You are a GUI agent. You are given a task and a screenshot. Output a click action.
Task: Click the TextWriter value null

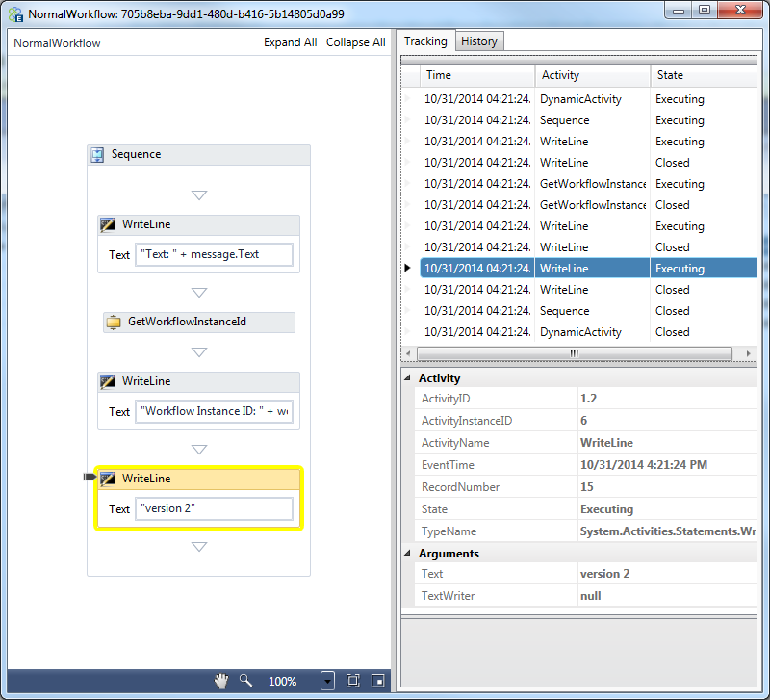point(591,596)
